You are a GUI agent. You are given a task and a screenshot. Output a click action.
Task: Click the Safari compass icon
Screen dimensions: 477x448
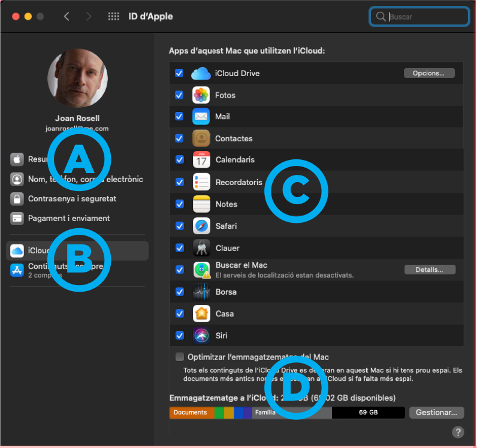click(x=201, y=226)
